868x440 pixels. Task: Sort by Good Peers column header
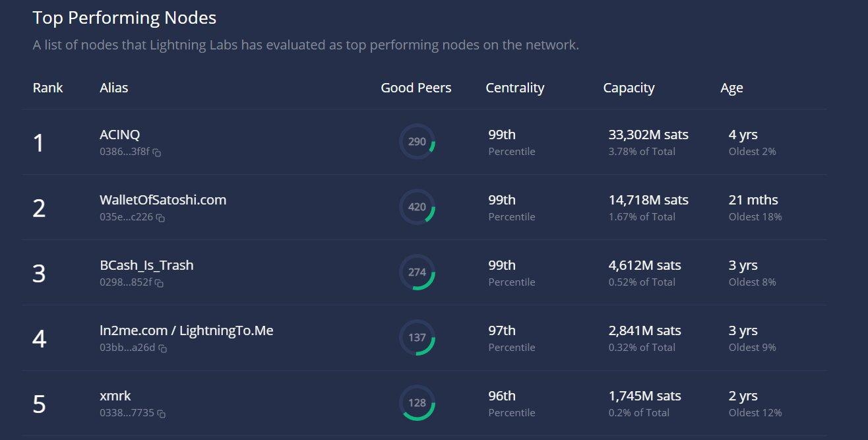click(x=416, y=88)
